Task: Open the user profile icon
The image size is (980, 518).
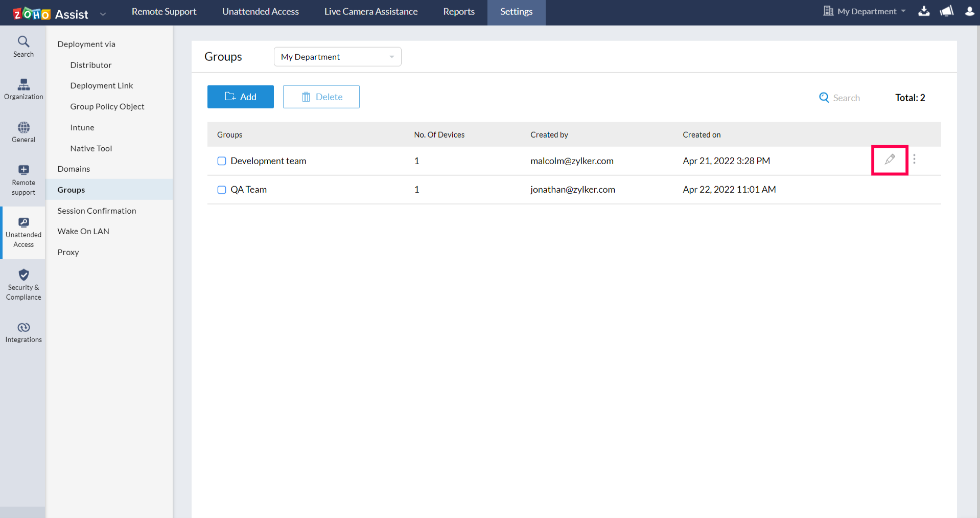Action: tap(969, 11)
